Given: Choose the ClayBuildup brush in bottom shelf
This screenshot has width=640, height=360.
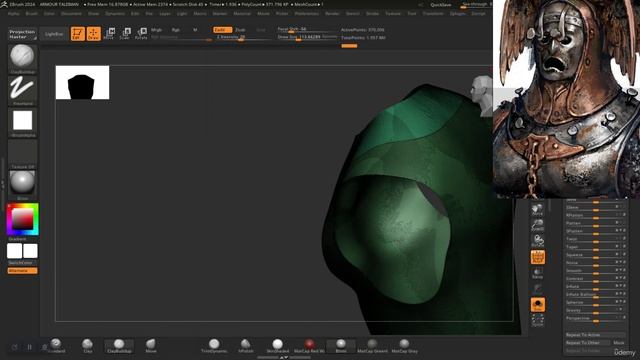Looking at the screenshot, I should (x=119, y=345).
